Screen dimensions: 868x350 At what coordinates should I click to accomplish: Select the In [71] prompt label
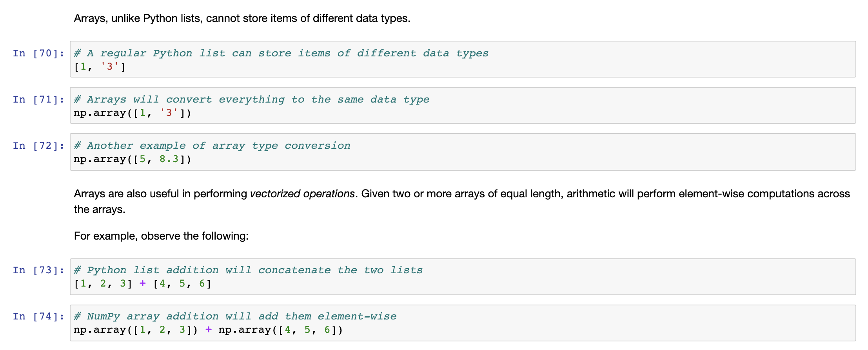(38, 99)
